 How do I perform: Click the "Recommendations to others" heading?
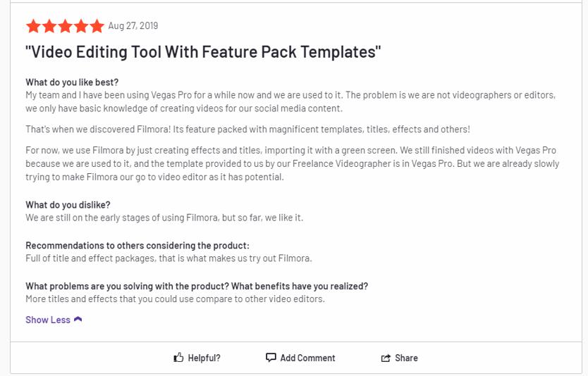tap(137, 246)
